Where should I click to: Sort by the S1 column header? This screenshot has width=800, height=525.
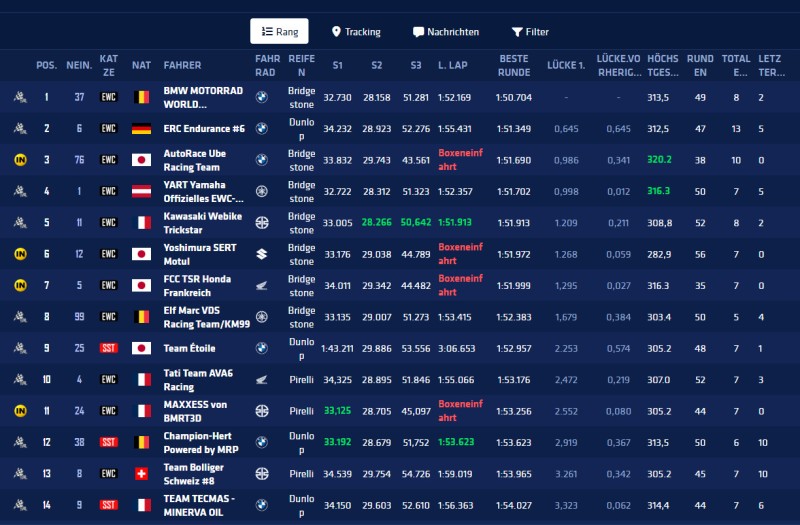[337, 65]
